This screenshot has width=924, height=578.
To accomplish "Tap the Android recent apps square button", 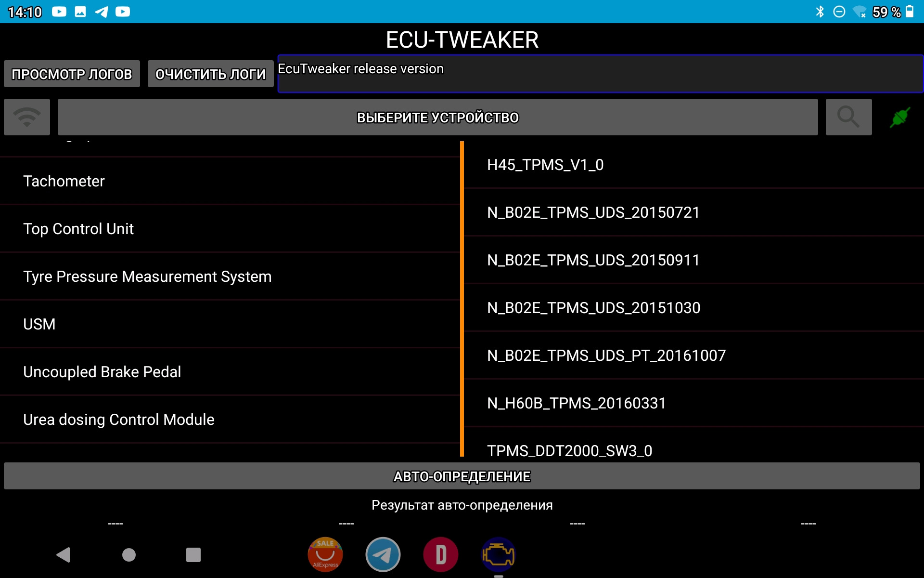I will click(x=193, y=555).
